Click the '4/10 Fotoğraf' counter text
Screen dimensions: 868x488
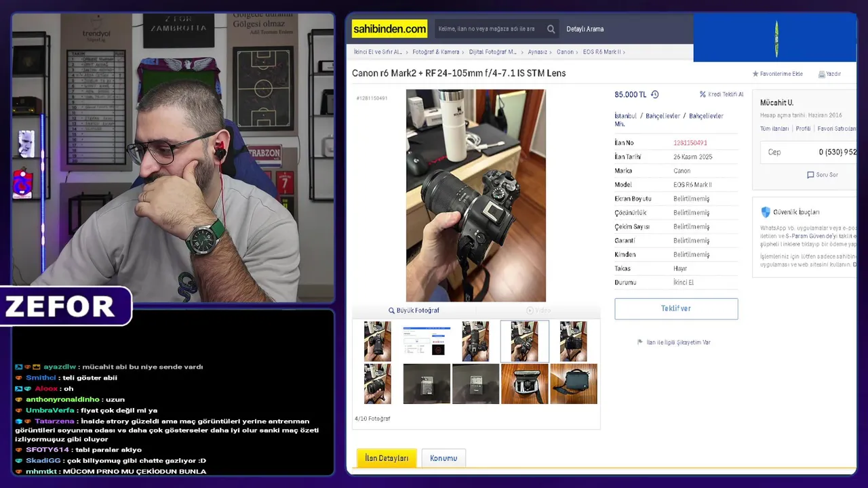tap(372, 419)
